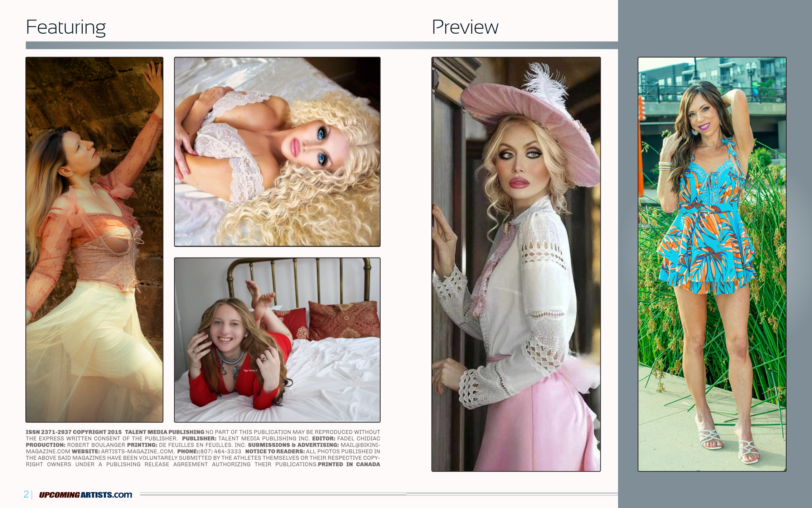Screen dimensions: 812x508
Task: Select the photo of woman with pink feathered hat
Action: pyautogui.click(x=516, y=264)
